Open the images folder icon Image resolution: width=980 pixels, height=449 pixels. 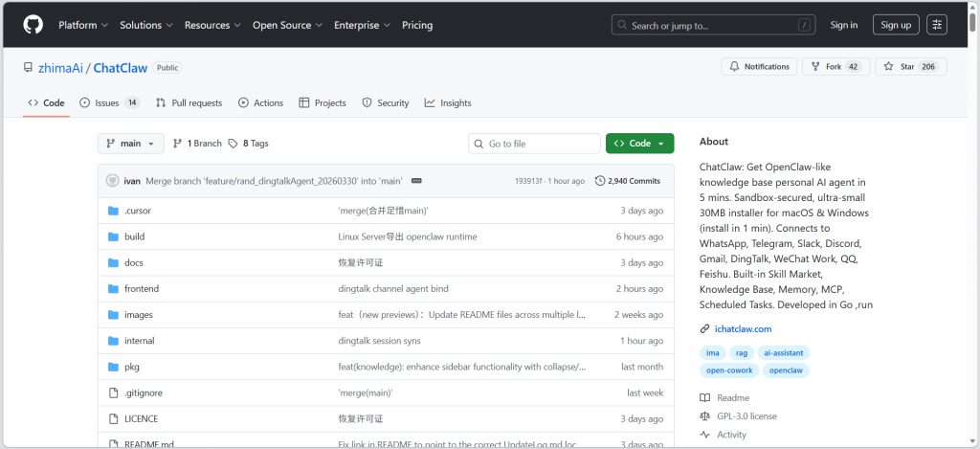point(113,315)
